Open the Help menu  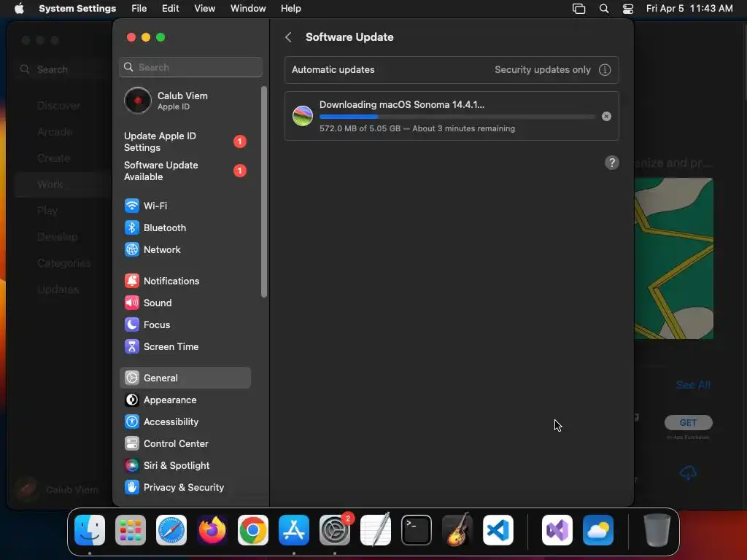[290, 9]
